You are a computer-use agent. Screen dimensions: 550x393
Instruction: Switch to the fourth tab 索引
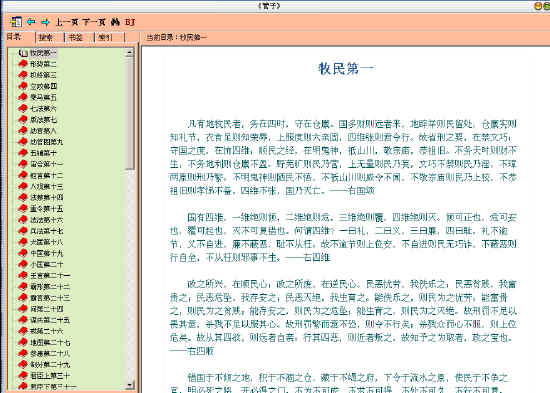click(105, 37)
